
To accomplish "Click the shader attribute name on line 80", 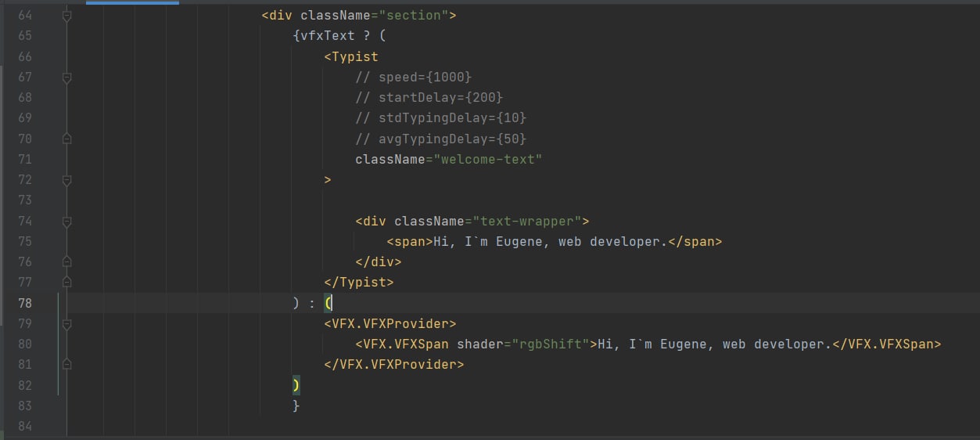I will 480,344.
